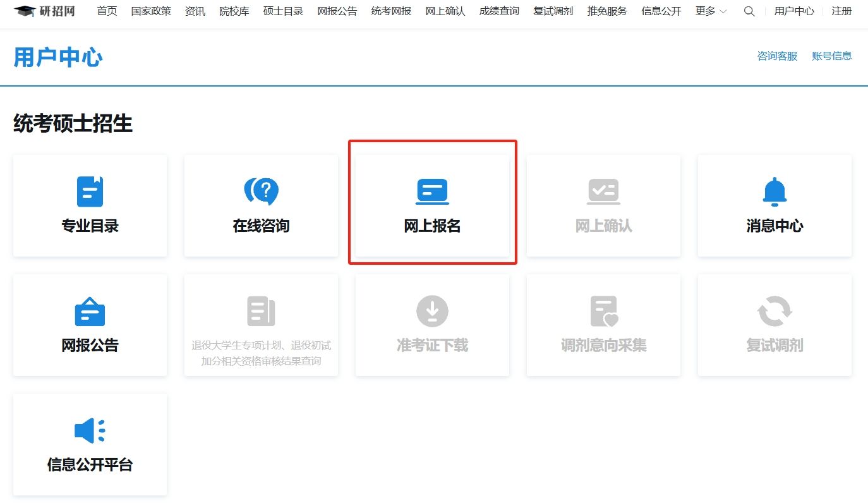Open 在线咨询 chat bubble icon
This screenshot has height=503, width=868.
261,191
